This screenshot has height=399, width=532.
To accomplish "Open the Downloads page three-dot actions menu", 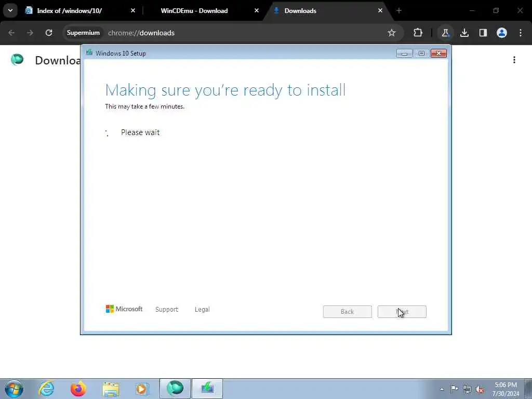I will (x=514, y=60).
